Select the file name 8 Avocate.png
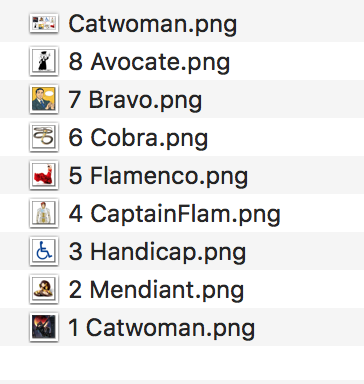The height and width of the screenshot is (384, 364). point(149,62)
